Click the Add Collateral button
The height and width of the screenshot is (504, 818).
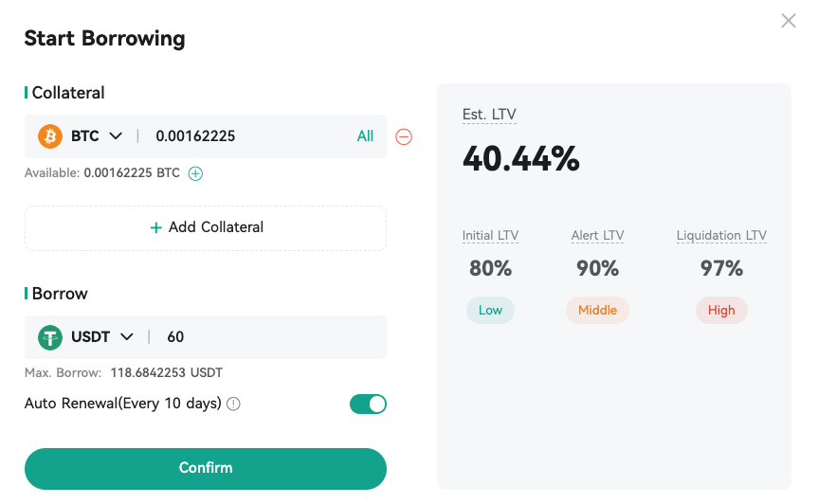click(x=206, y=227)
